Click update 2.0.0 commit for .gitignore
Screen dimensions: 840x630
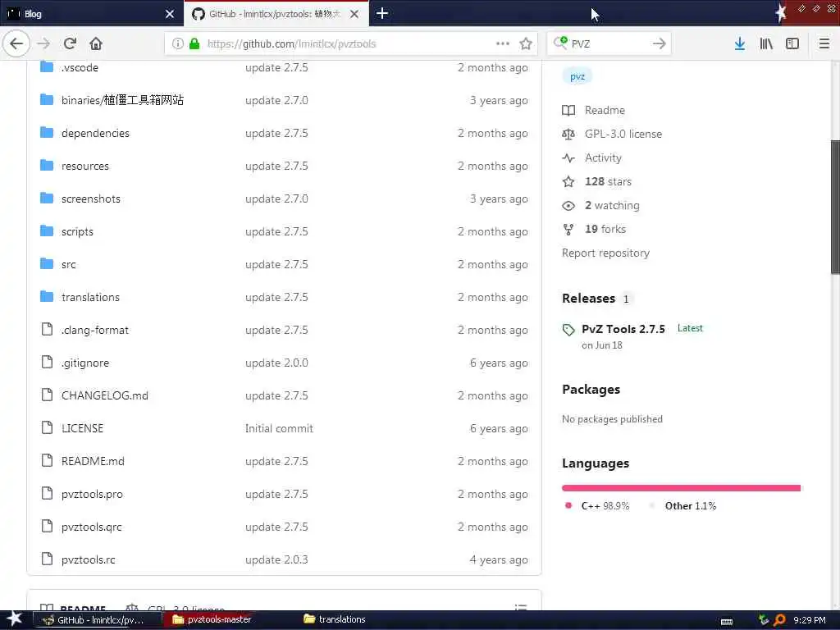coord(276,363)
